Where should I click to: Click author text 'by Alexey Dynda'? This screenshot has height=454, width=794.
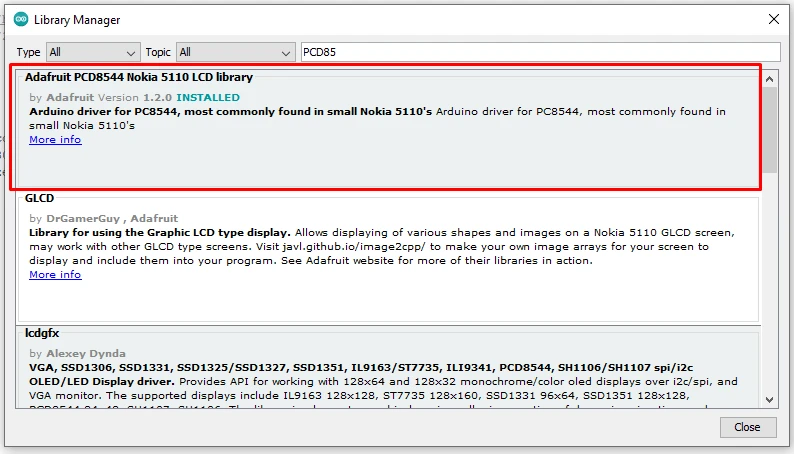[x=77, y=353]
